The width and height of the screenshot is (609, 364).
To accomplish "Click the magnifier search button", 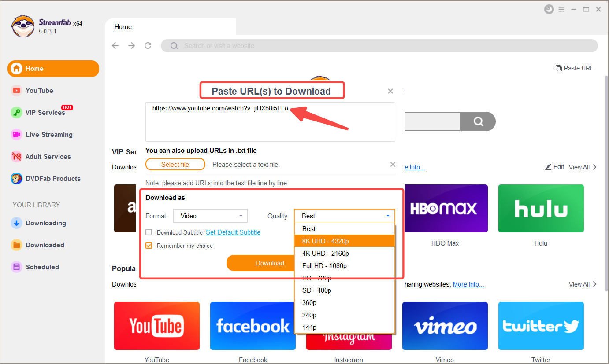I will click(x=478, y=121).
